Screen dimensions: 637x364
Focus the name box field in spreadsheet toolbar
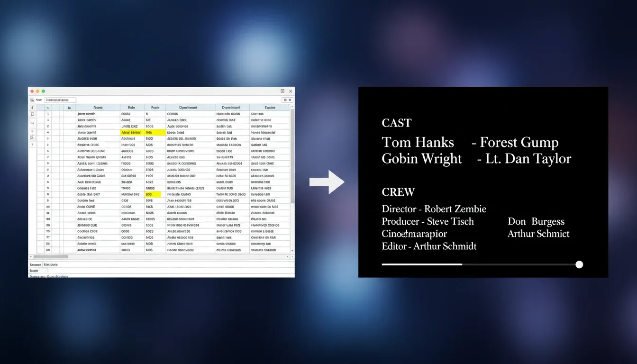point(60,100)
